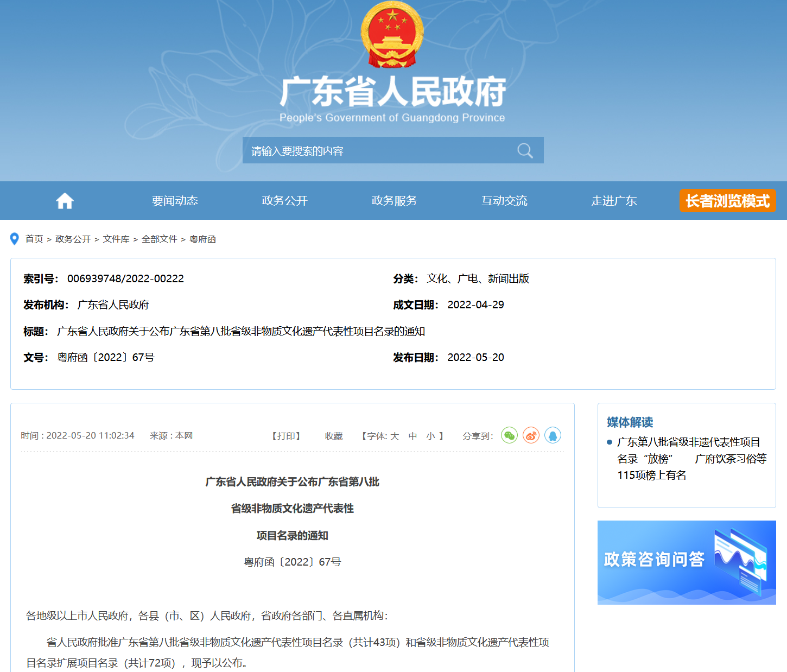Set font size to 中 (medium)
The height and width of the screenshot is (672, 787).
coord(413,436)
